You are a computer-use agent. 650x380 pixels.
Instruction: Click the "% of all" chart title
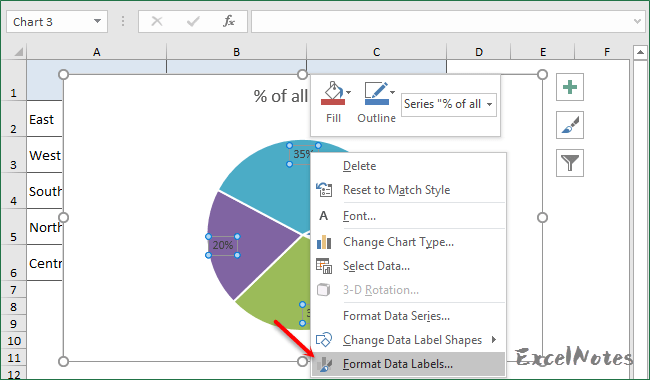pyautogui.click(x=281, y=96)
